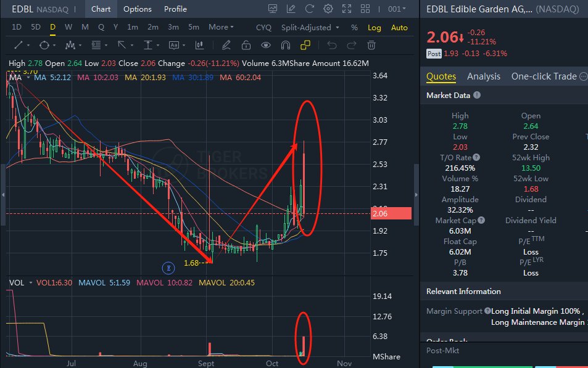Refresh the chart with the reload icon
Screen dimensions: 588x368
coord(309,9)
